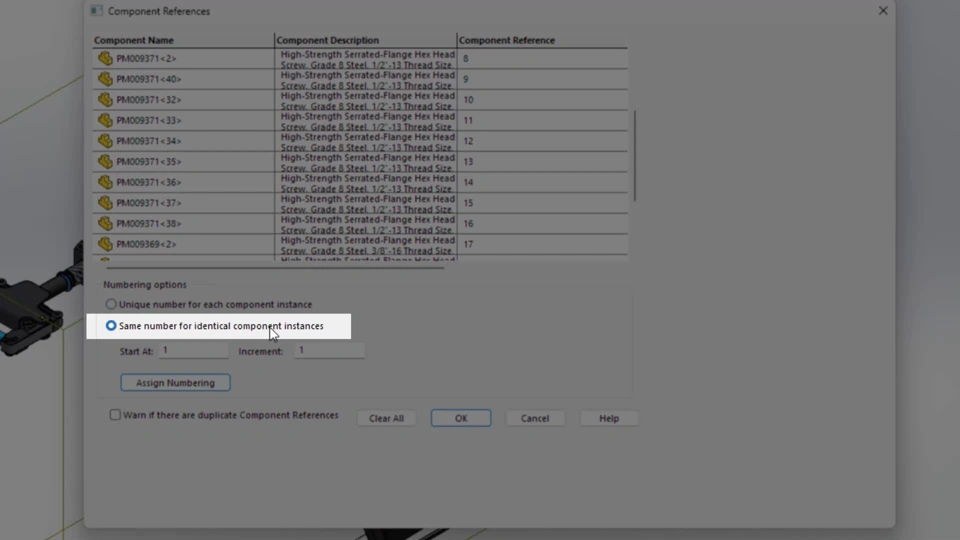Click part icon of PM009371<37> row
The width and height of the screenshot is (960, 540).
pos(105,203)
